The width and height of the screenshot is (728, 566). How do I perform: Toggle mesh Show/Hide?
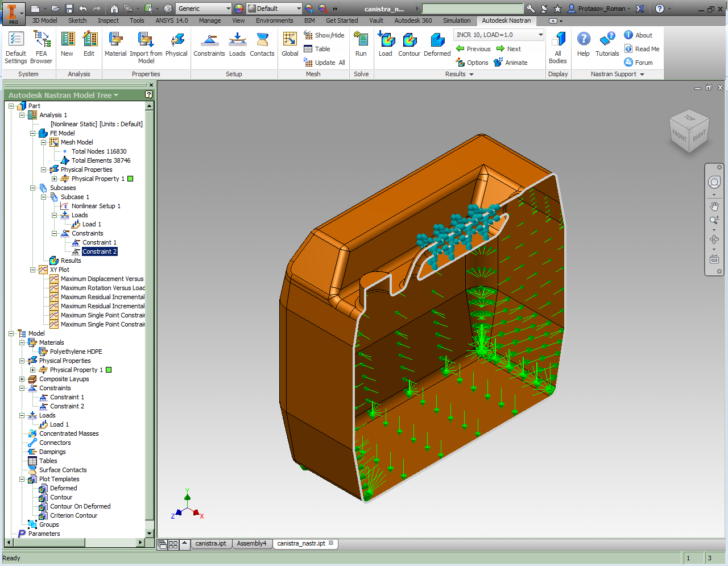[324, 35]
